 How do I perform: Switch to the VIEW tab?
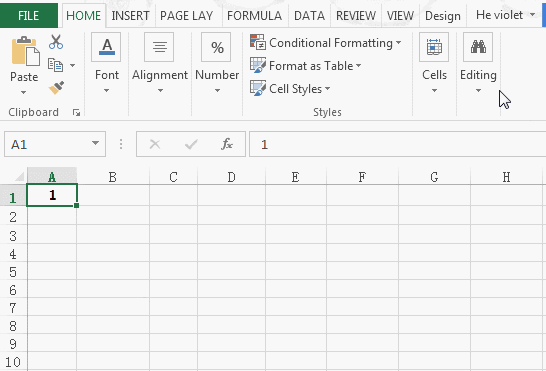point(400,16)
